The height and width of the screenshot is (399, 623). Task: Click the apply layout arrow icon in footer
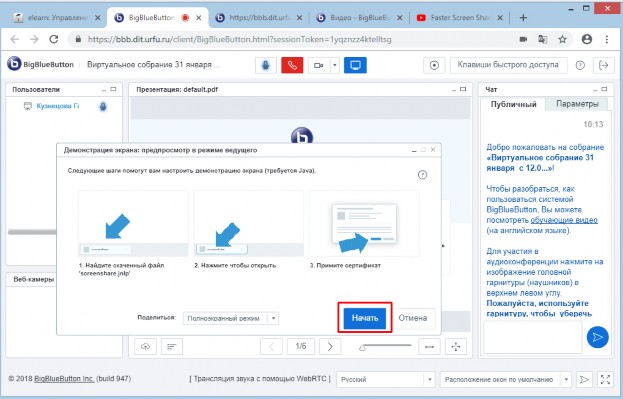584,379
